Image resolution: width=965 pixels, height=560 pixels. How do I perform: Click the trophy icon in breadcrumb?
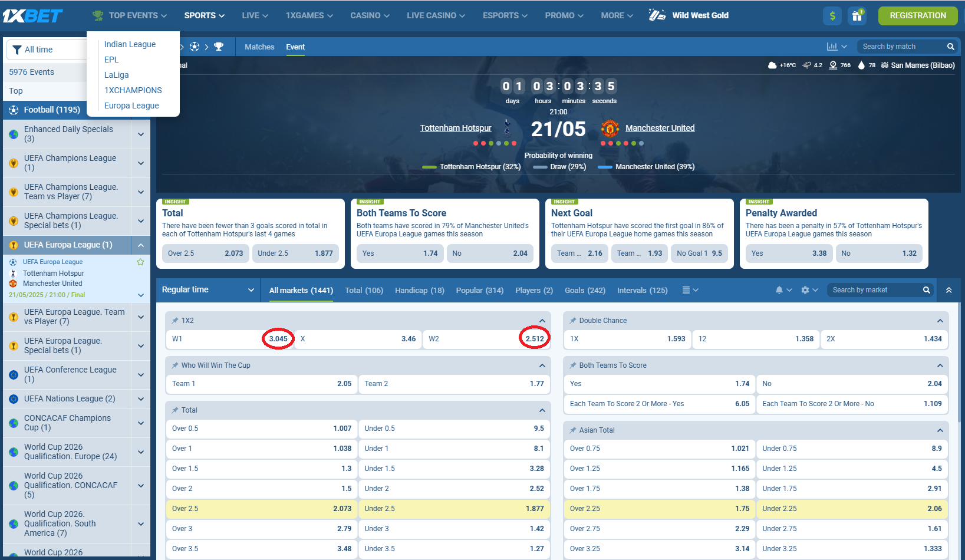(219, 47)
